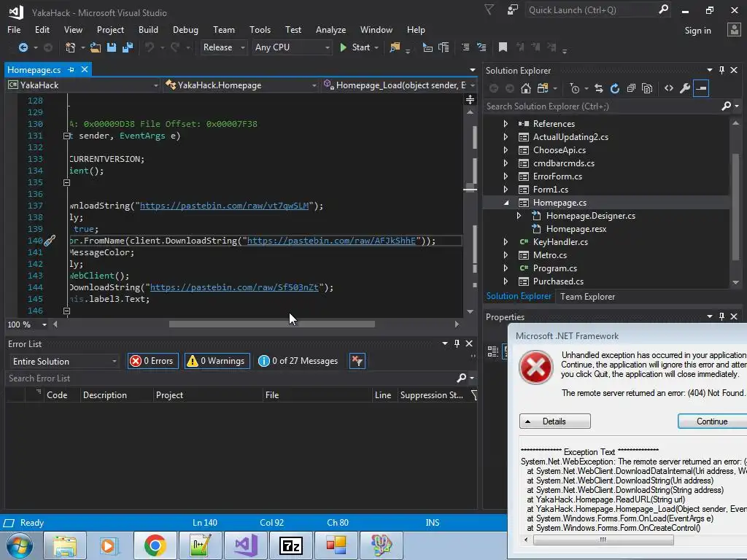Click the New Project toolbar icon
The image size is (747, 560).
tap(70, 47)
